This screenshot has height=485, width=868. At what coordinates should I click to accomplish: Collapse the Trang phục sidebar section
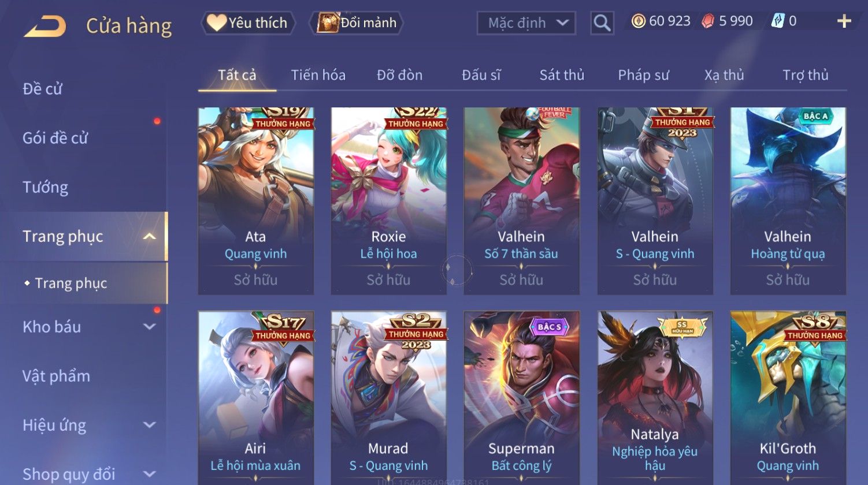(149, 237)
